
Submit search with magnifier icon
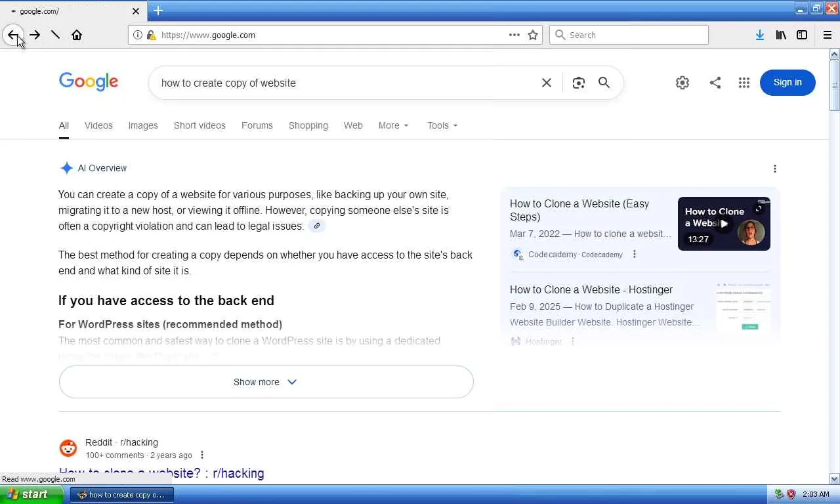pyautogui.click(x=604, y=83)
